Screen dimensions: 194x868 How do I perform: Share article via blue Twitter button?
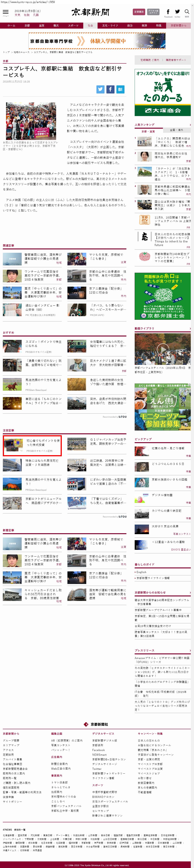[100, 89]
